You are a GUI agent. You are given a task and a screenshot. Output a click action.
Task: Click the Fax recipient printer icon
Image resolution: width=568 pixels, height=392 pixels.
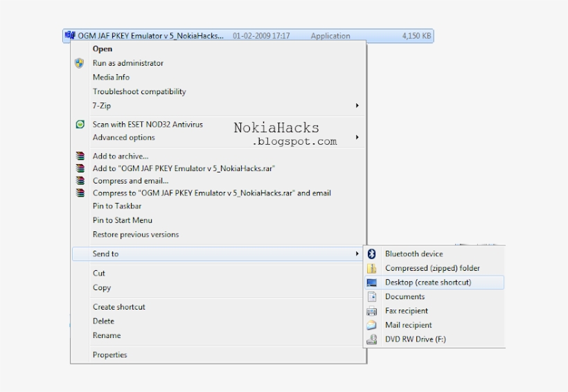click(x=372, y=311)
